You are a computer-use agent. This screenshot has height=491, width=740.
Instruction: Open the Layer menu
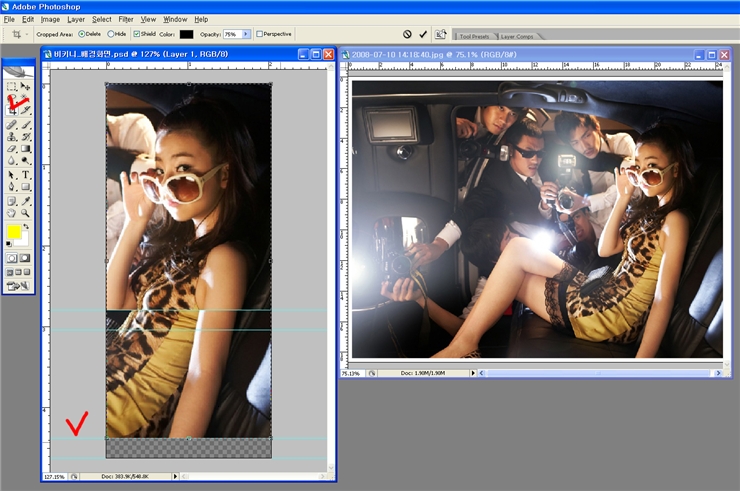(76, 19)
